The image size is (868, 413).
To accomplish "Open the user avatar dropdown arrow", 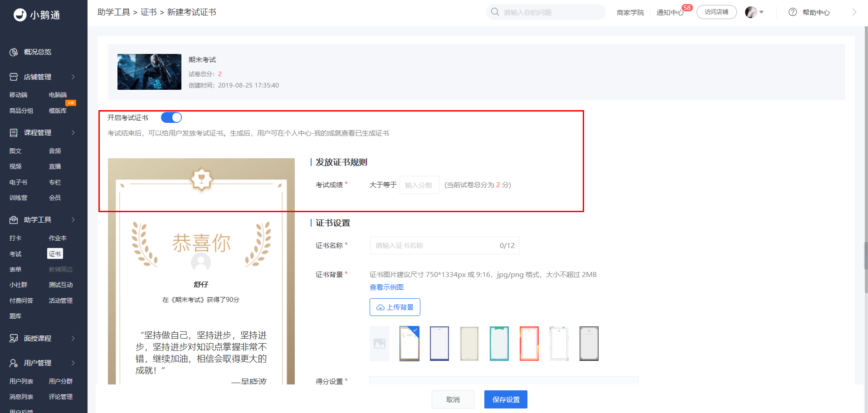I will tap(761, 12).
